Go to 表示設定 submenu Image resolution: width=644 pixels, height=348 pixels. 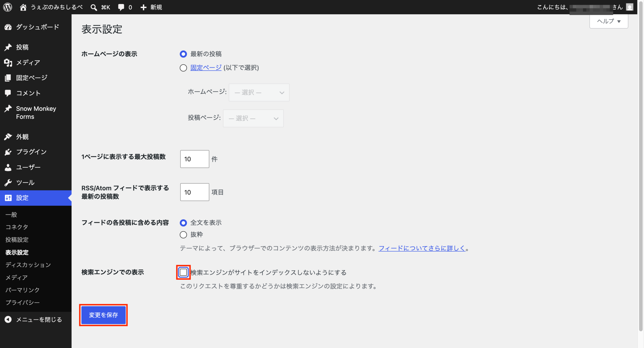coord(17,252)
